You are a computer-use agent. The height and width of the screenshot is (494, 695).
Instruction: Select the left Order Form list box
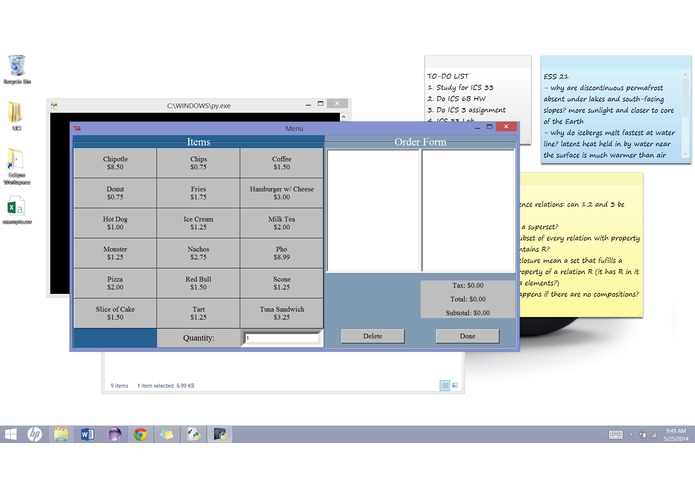pyautogui.click(x=373, y=211)
